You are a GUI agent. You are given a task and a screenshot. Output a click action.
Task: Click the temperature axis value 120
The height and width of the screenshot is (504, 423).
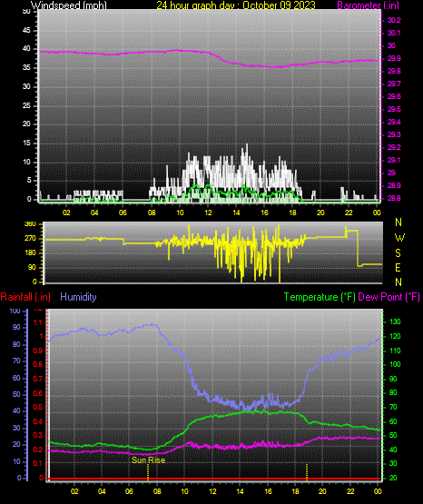coord(395,336)
